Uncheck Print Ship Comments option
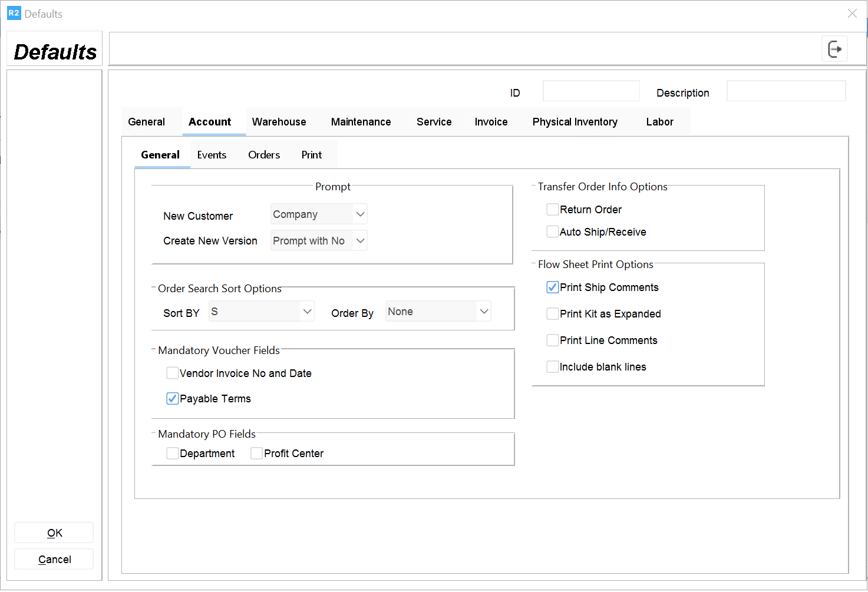Screen dimensions: 868x592 553,287
